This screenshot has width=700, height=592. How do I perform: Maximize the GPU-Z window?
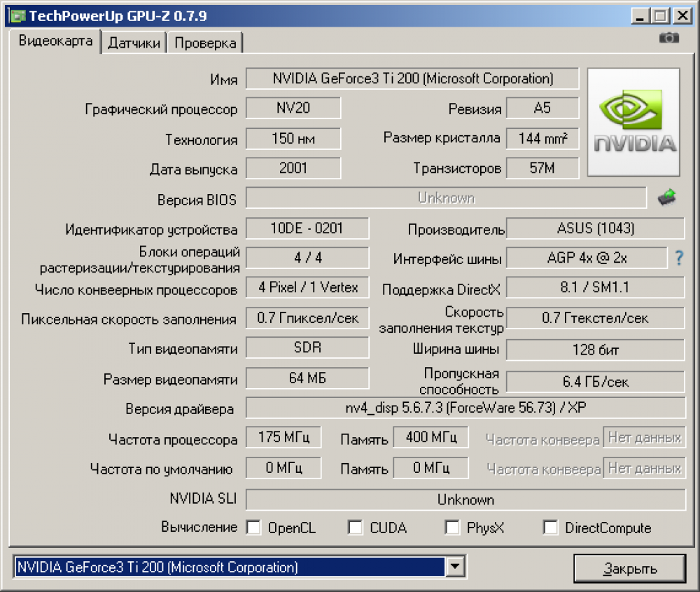659,15
